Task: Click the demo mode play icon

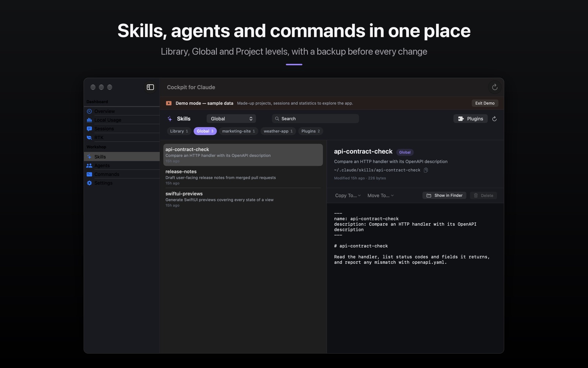Action: [169, 103]
